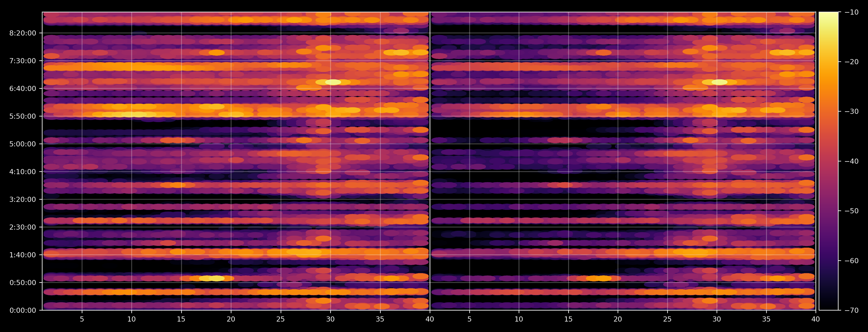Pick the 7:30:00 time label
868x332 pixels.
(23, 61)
